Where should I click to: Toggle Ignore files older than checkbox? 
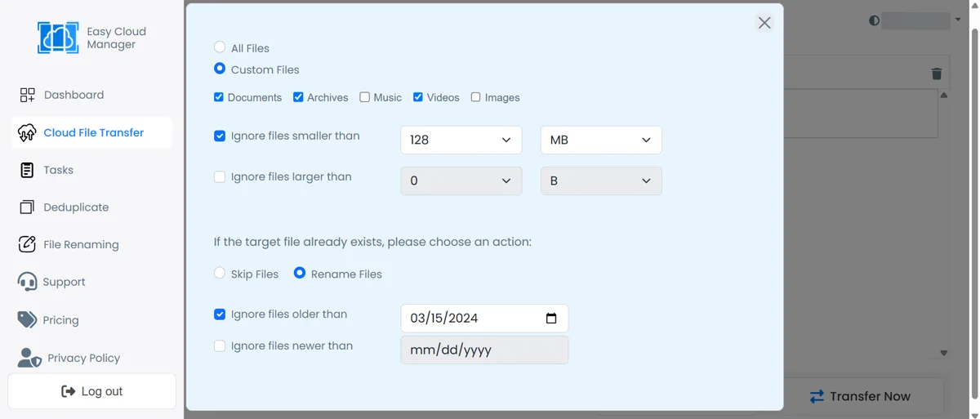[x=220, y=314]
